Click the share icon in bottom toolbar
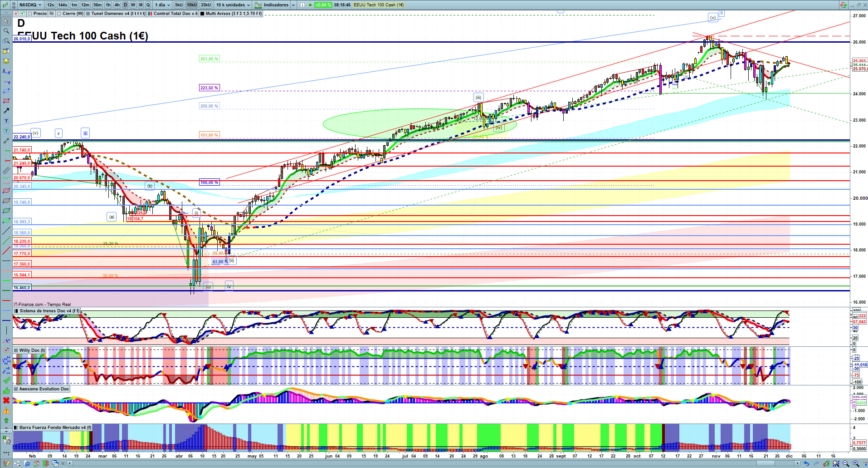868x468 pixels. (x=17, y=463)
